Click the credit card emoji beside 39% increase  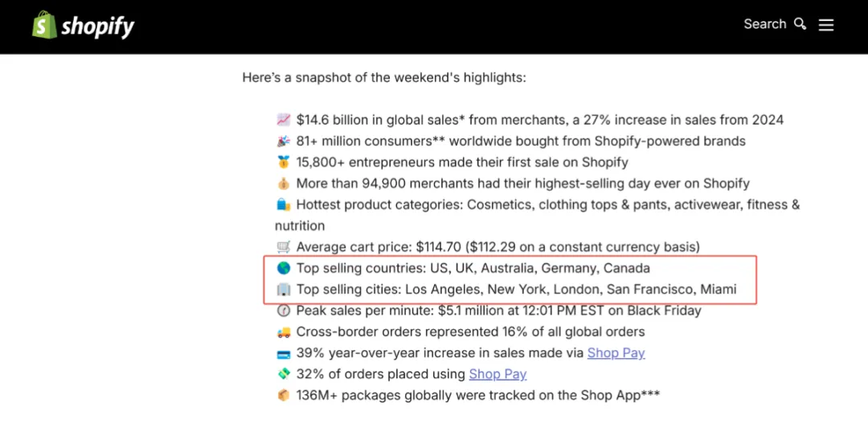click(284, 352)
